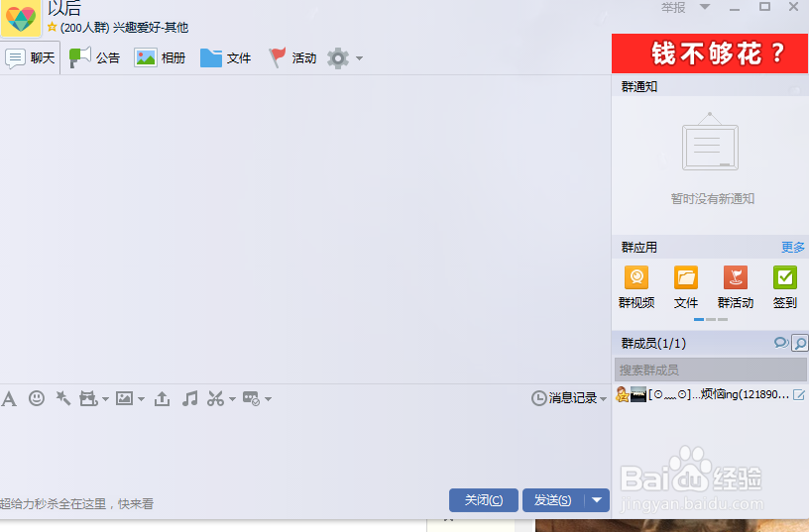This screenshot has width=809, height=532.
Task: Click the colorful heart group avatar
Action: point(21,18)
